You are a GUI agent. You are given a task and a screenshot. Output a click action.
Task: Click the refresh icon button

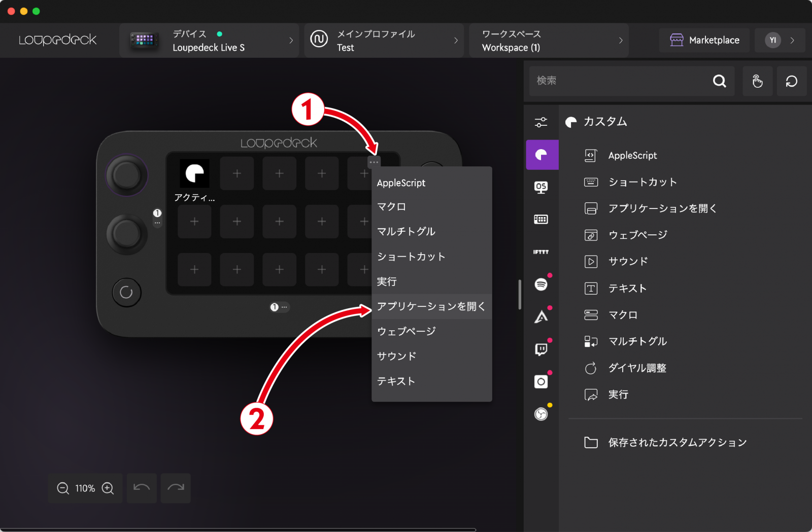coord(792,81)
